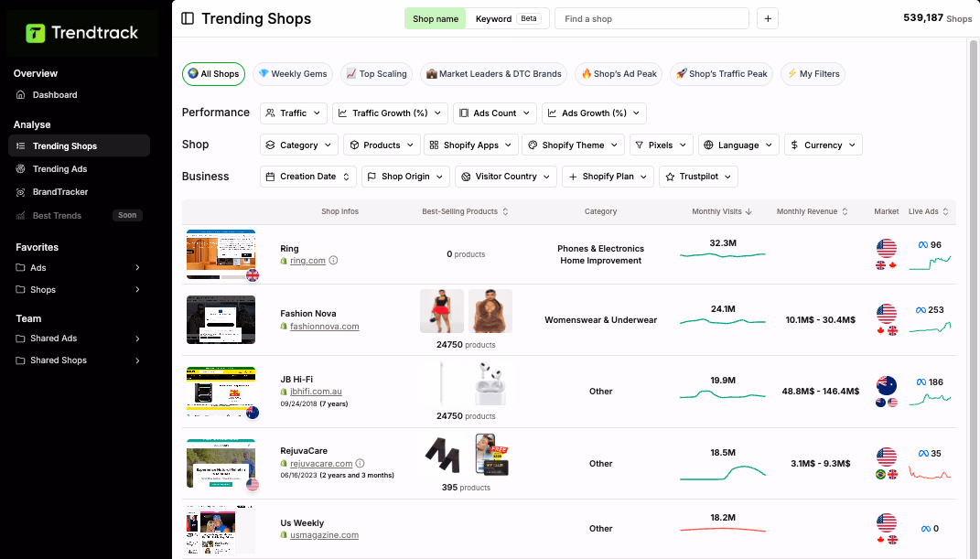The height and width of the screenshot is (559, 980).
Task: Open Traffic performance filter
Action: (x=293, y=113)
